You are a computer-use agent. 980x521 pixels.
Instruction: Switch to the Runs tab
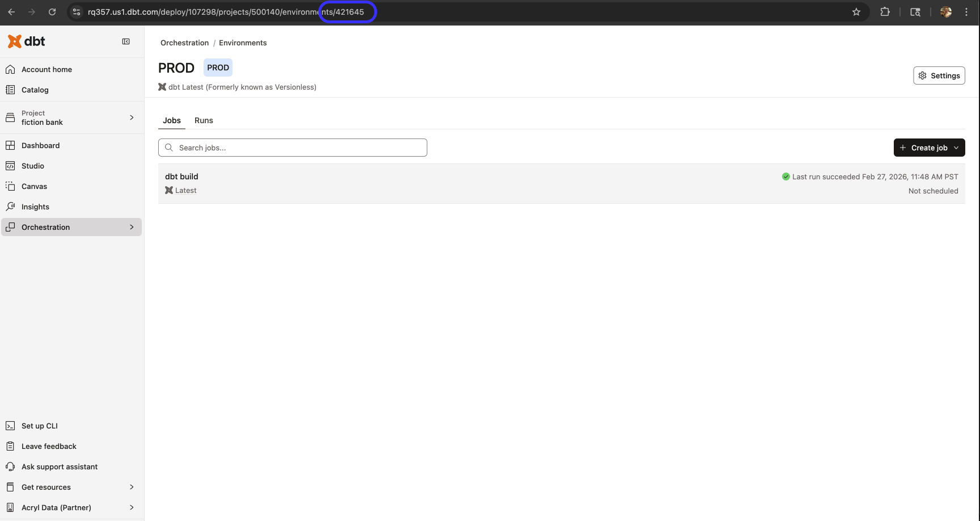click(x=204, y=120)
